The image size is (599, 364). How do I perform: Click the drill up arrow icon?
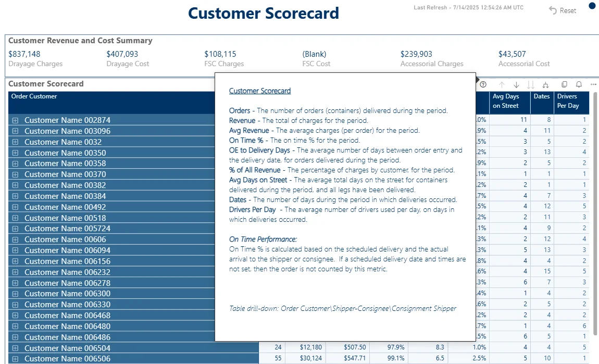[x=502, y=85]
